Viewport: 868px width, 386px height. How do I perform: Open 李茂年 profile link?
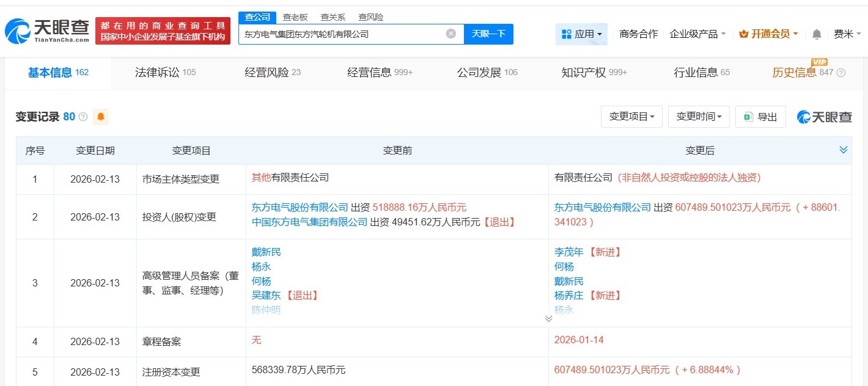pos(569,252)
